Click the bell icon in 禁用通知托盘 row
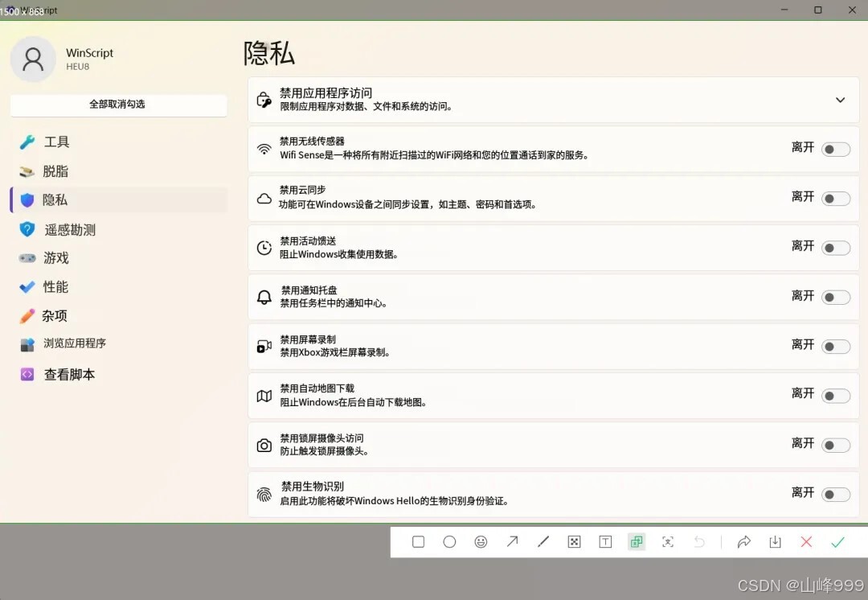 click(x=264, y=297)
